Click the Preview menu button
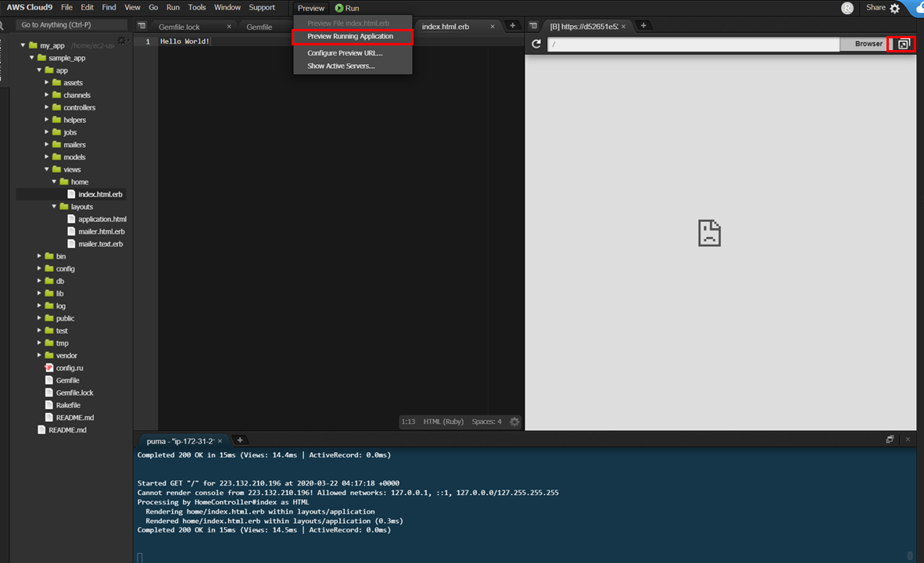 [310, 9]
